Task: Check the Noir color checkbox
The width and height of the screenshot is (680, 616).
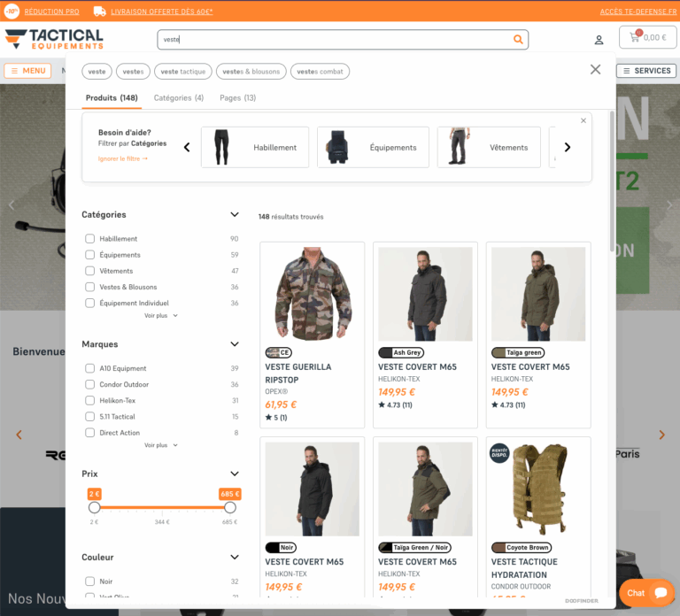Action: pos(89,581)
